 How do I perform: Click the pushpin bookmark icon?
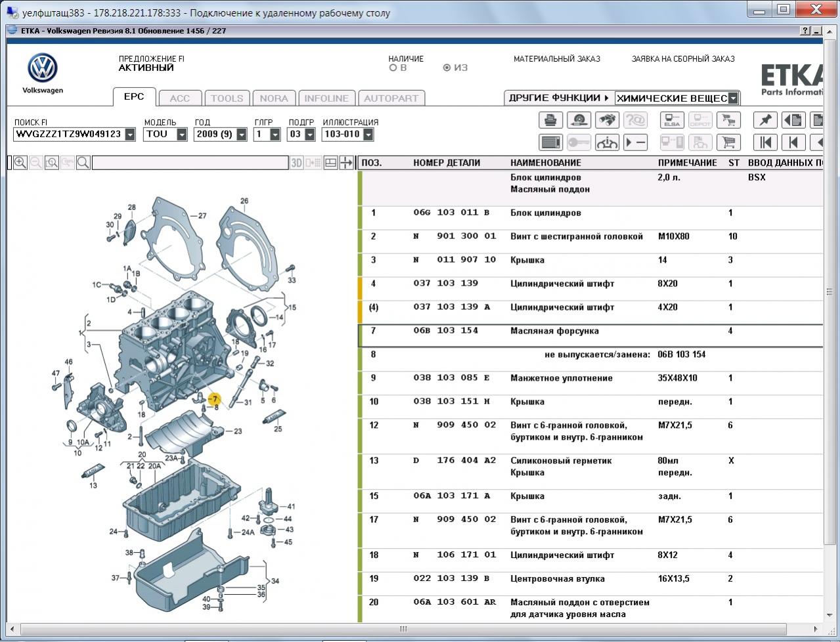(x=765, y=120)
